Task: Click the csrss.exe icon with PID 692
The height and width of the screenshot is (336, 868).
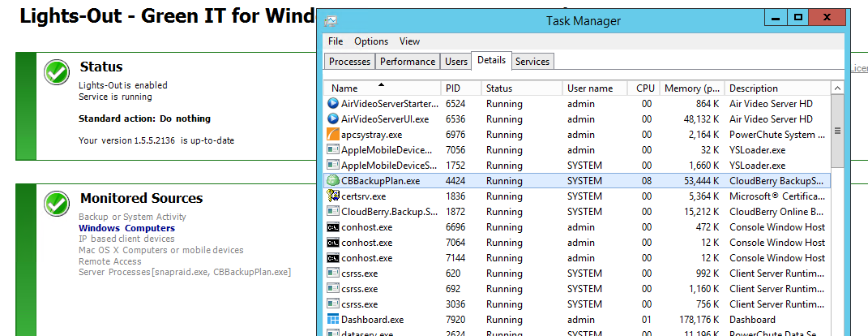Action: click(333, 289)
